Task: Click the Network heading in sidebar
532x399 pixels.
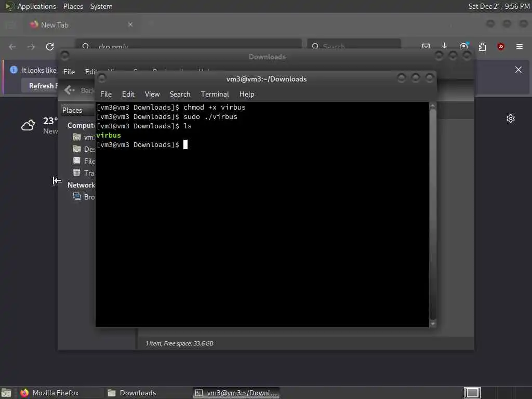Action: [x=81, y=185]
